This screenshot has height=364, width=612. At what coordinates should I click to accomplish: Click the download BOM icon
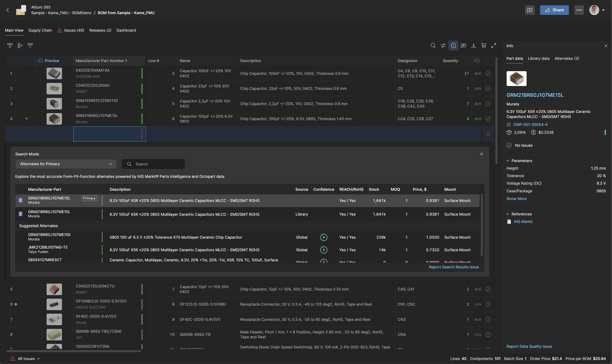pyautogui.click(x=474, y=46)
